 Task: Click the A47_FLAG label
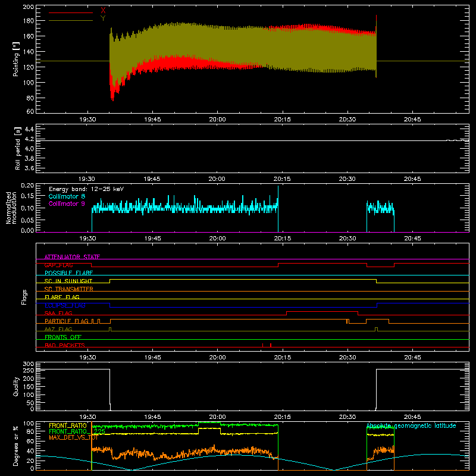tap(58, 329)
